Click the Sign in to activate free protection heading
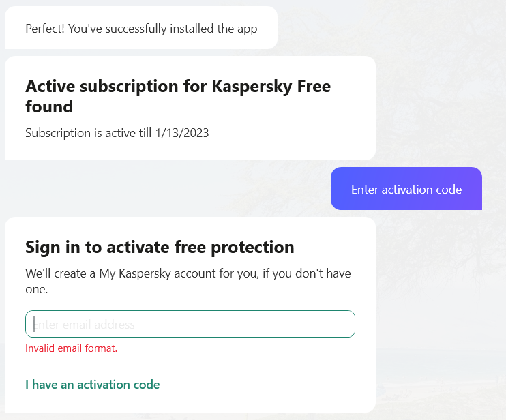The height and width of the screenshot is (420, 506). coord(160,247)
